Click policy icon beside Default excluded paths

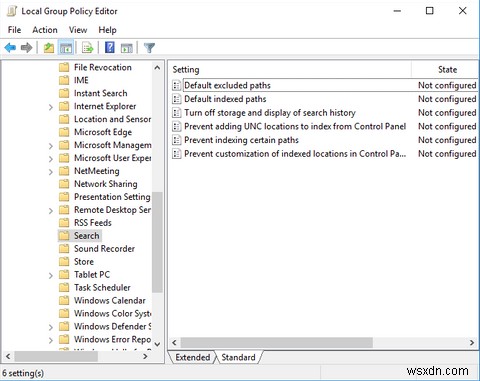176,85
